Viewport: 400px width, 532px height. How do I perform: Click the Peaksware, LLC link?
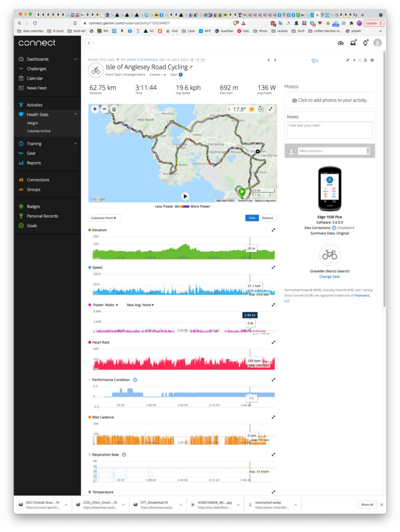[363, 296]
